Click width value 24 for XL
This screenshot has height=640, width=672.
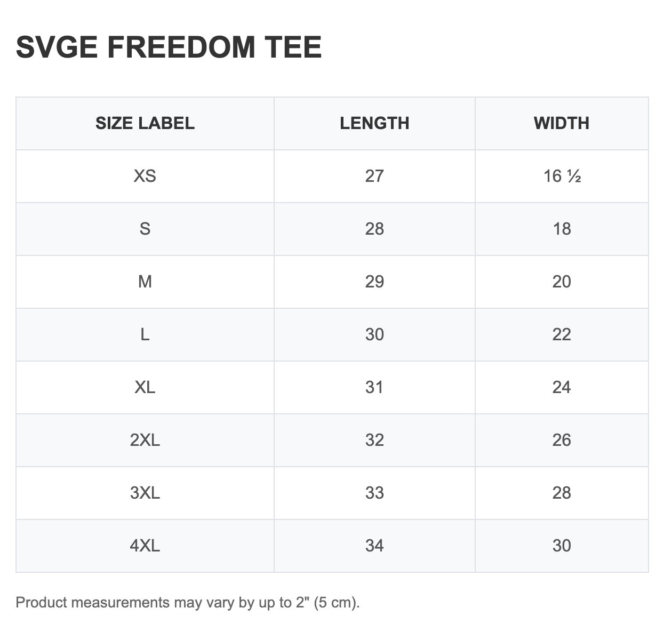[562, 387]
